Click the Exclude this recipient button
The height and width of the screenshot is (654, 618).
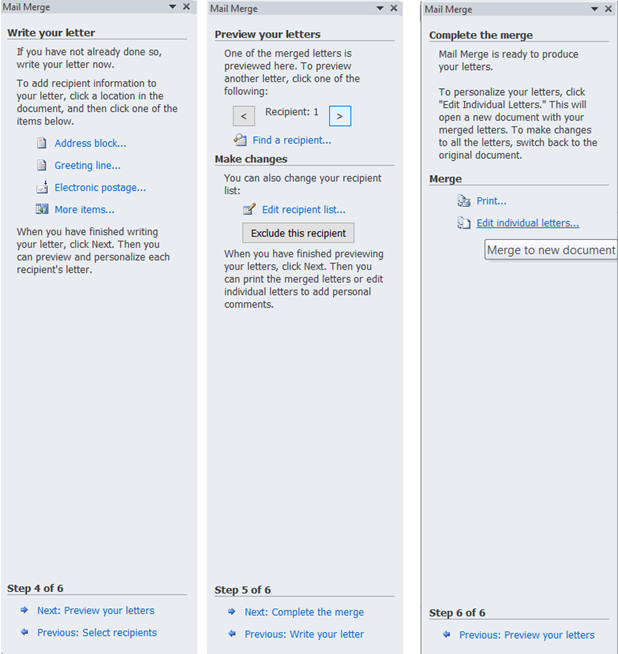point(299,233)
